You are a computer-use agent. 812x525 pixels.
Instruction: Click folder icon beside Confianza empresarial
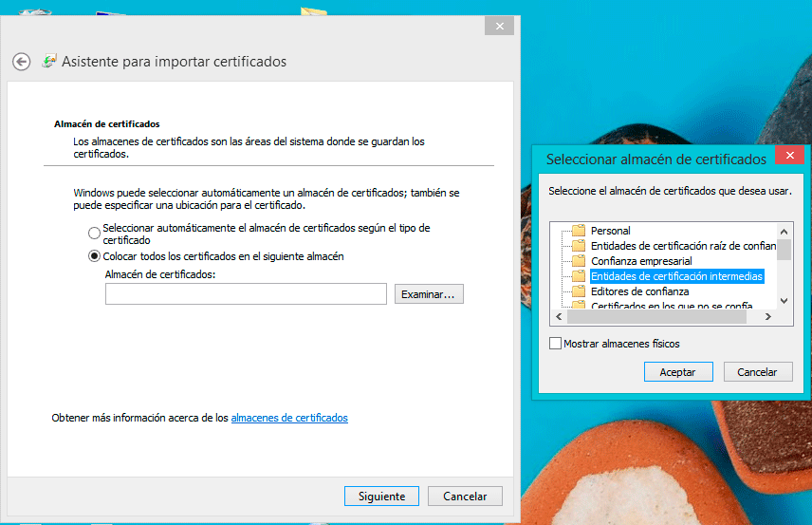[579, 261]
